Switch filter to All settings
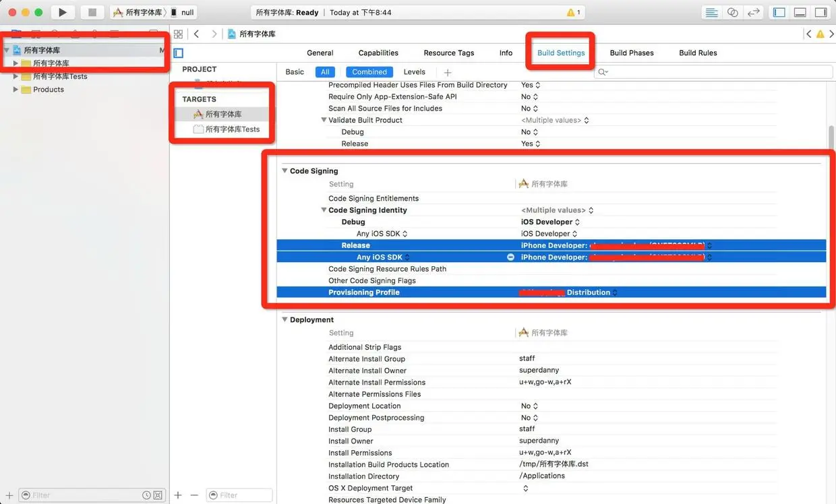836x504 pixels. click(x=325, y=72)
